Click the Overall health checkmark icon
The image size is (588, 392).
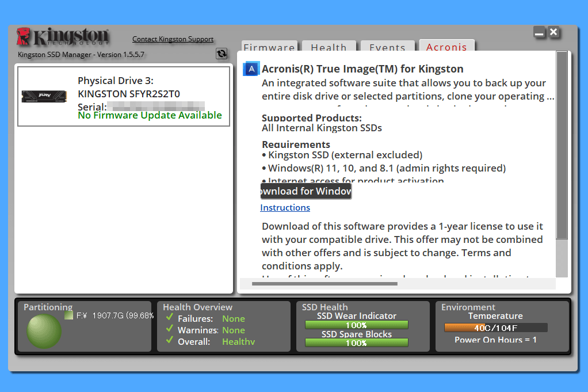(x=169, y=341)
